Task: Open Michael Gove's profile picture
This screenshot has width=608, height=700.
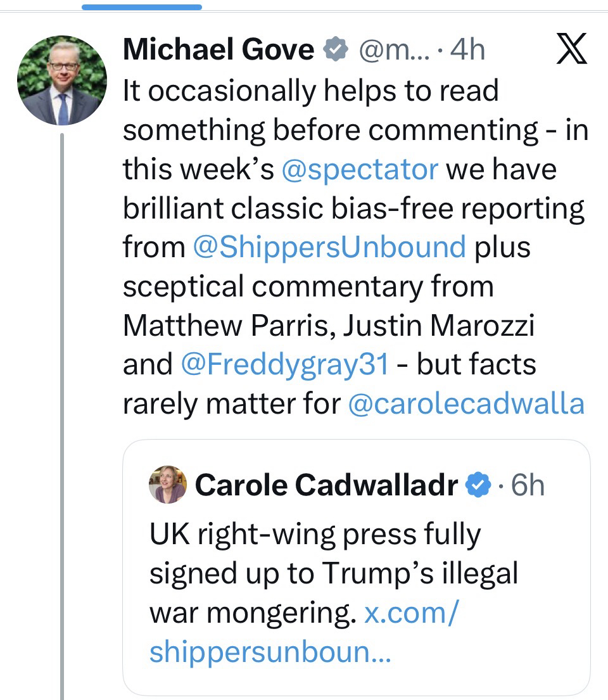Action: click(x=62, y=80)
